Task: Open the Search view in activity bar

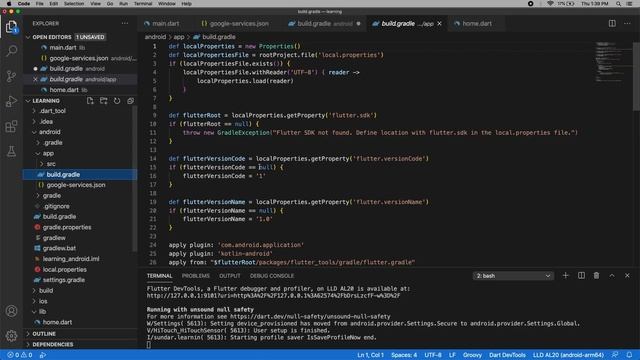Action: click(11, 51)
